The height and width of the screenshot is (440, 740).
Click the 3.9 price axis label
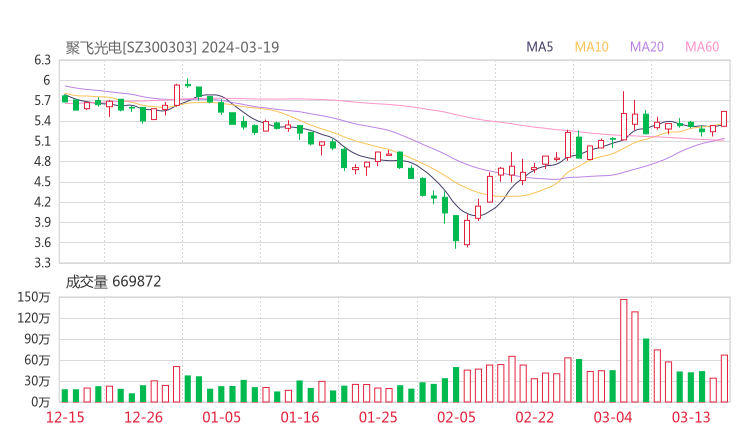(x=42, y=222)
